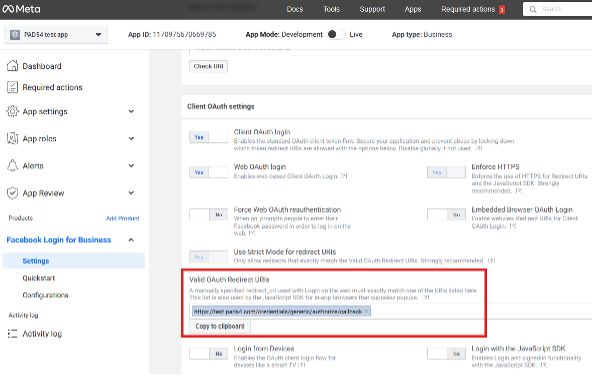Toggle Embedded Browser OAuth Login switch
Screen dimensions: 592x376
click(x=446, y=214)
